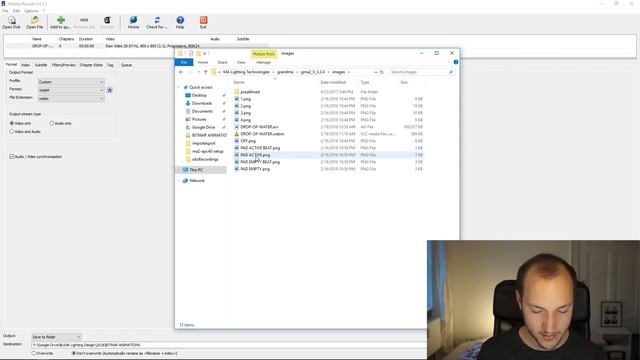Open the Explorer Share ribbon tab

click(x=222, y=62)
